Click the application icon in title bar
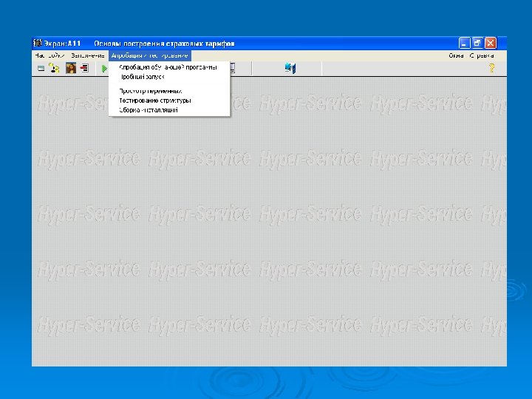The width and height of the screenshot is (532, 399). [38, 43]
